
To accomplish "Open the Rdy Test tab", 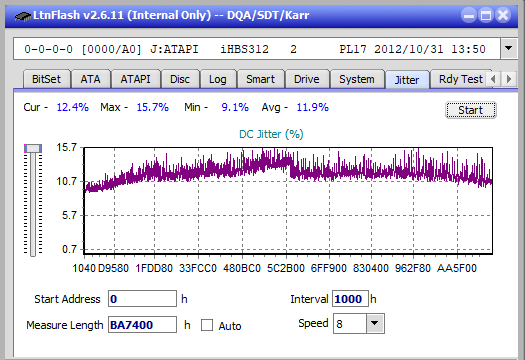I will point(460,79).
